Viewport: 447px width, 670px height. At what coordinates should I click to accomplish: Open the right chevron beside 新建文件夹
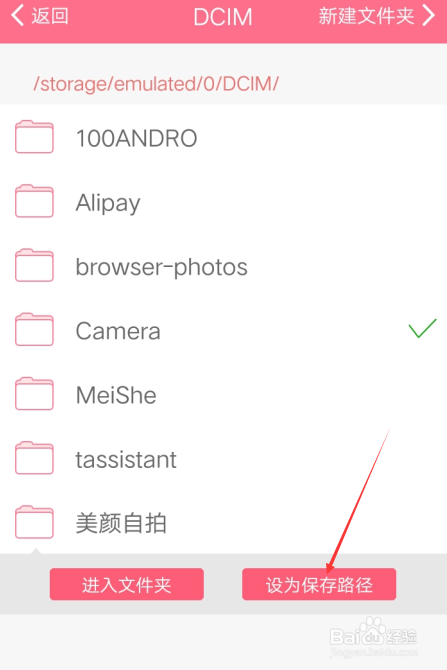[429, 15]
